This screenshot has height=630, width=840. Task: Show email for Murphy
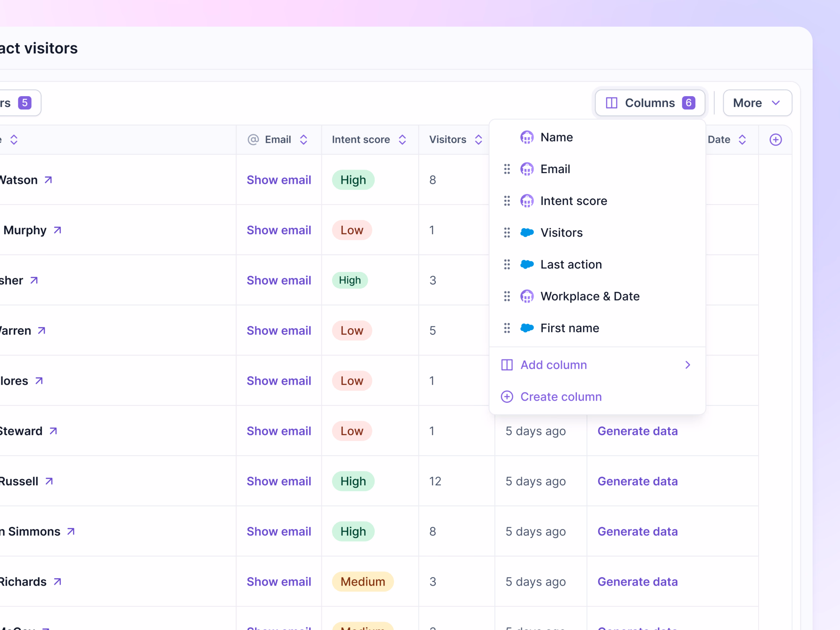point(279,230)
